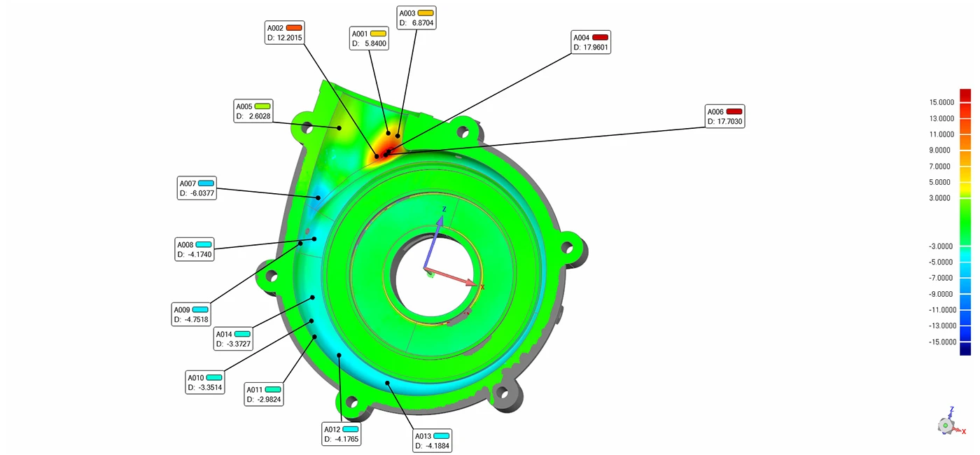Viewport: 980px width, 455px height.
Task: Click the green origin point of the coordinate triad
Action: (x=429, y=276)
